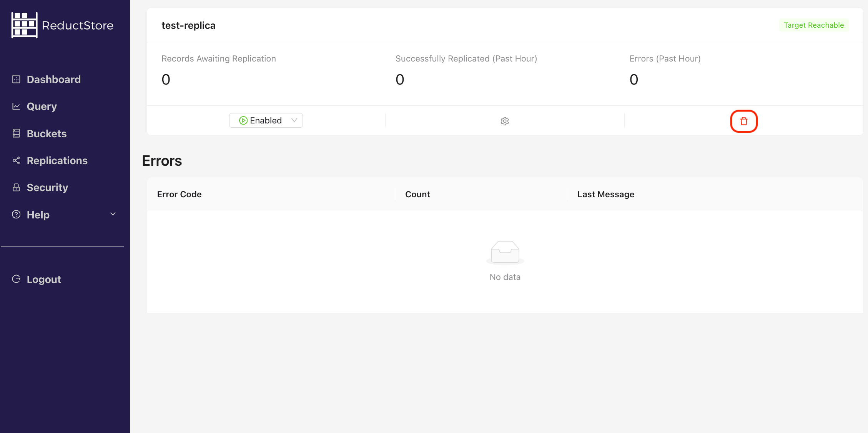Open the Security menu item
The image size is (868, 433).
coord(47,187)
